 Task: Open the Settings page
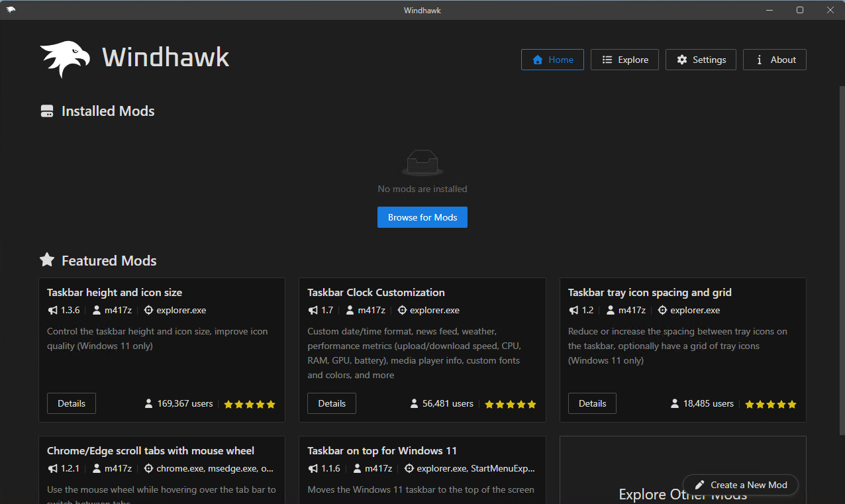point(701,60)
